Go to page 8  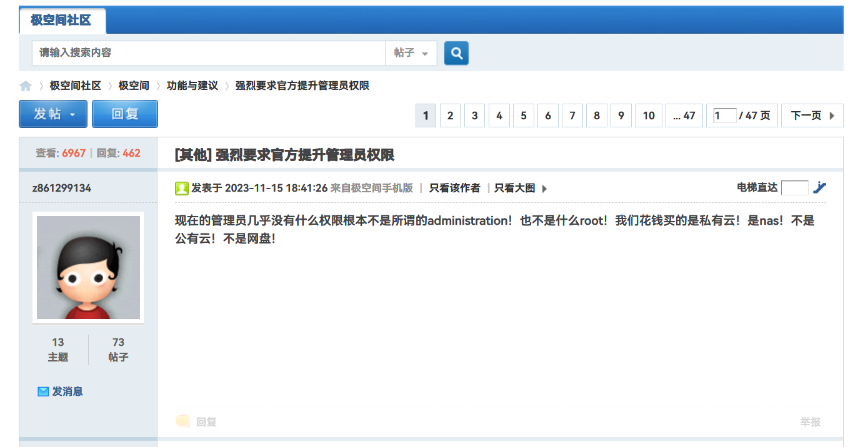click(x=596, y=115)
